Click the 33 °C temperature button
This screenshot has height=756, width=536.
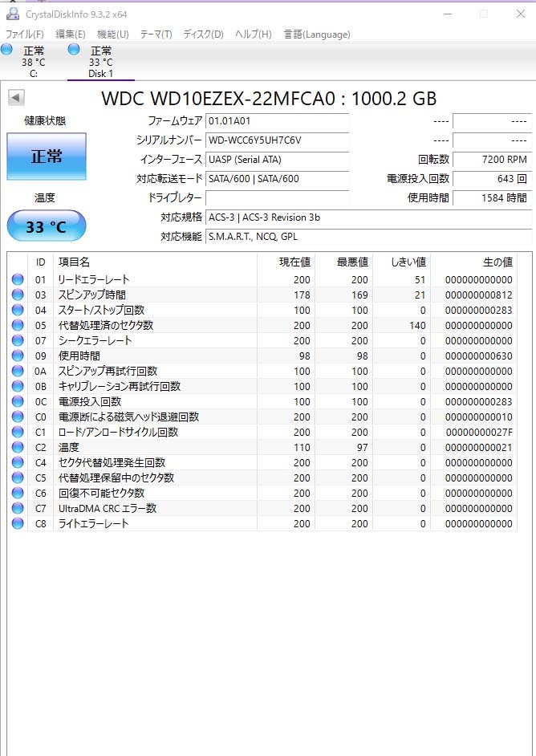pyautogui.click(x=47, y=226)
